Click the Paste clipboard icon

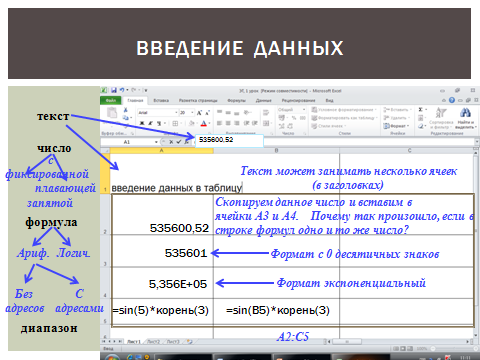[112, 113]
